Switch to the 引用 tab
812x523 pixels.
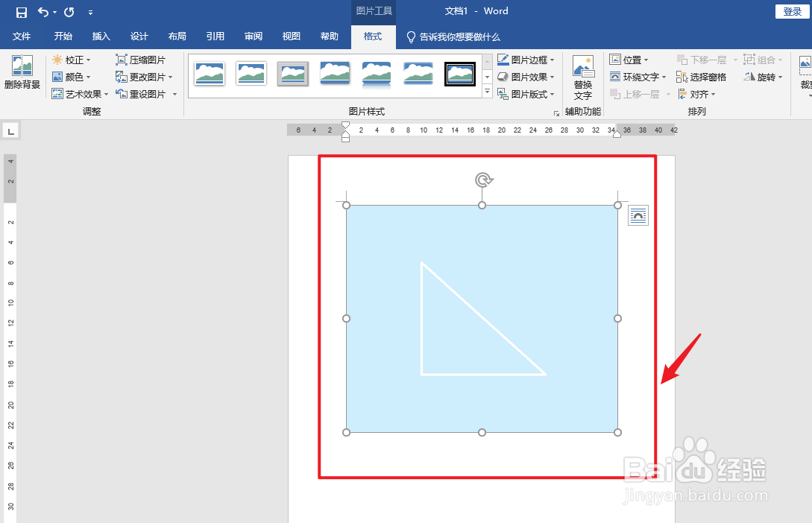215,37
